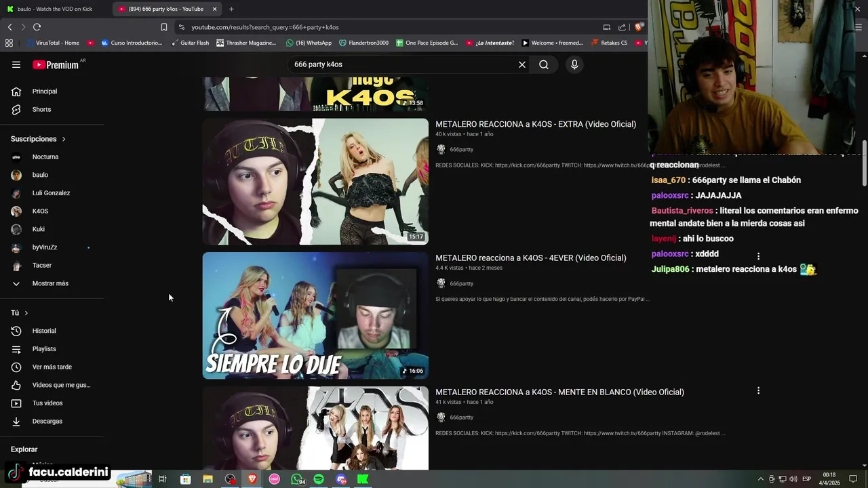
Task: Focus the search field containing '666 party k4os'
Action: (x=403, y=64)
